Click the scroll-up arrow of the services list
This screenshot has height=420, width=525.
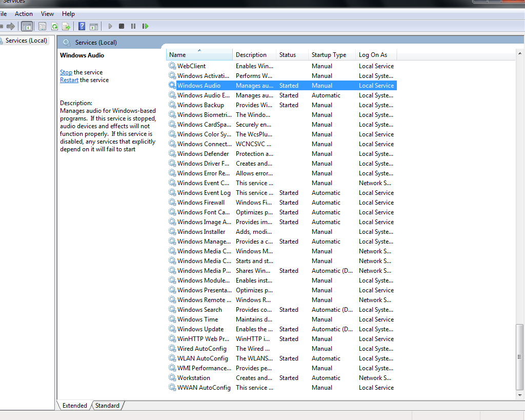(520, 53)
